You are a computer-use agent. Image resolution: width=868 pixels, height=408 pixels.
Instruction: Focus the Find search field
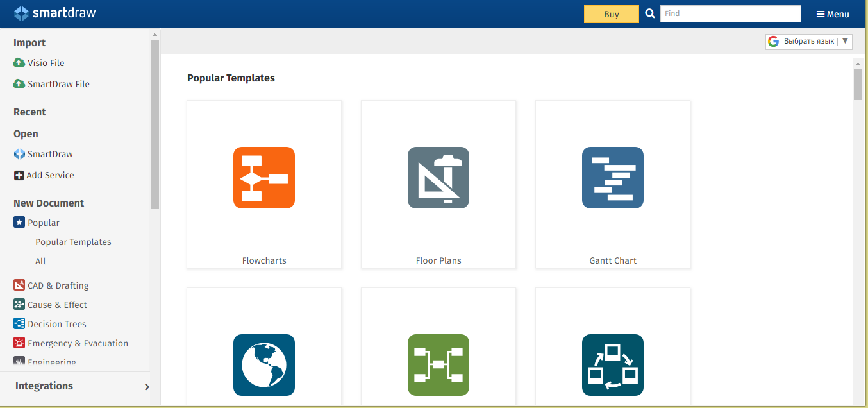731,13
